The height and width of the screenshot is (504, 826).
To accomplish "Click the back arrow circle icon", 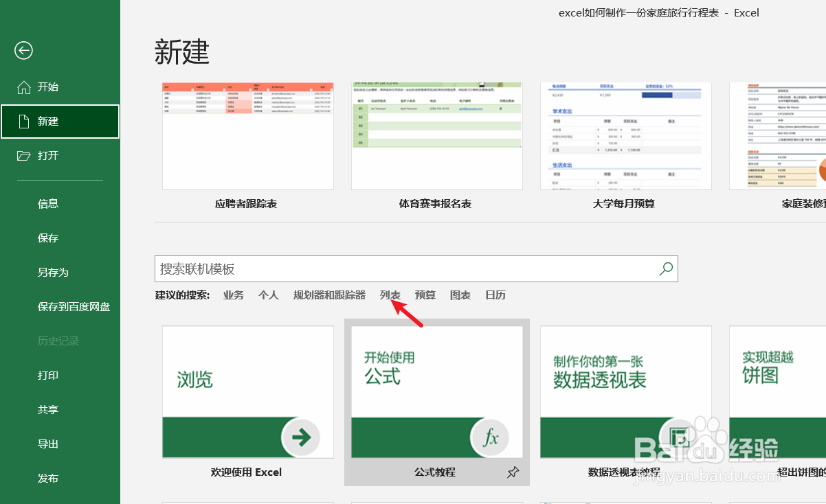I will [x=24, y=50].
